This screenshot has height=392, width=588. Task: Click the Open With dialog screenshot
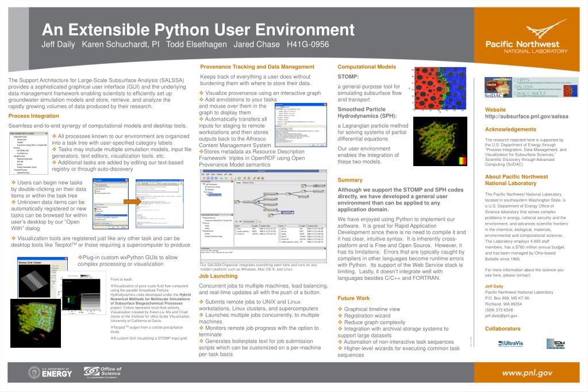[x=110, y=203]
